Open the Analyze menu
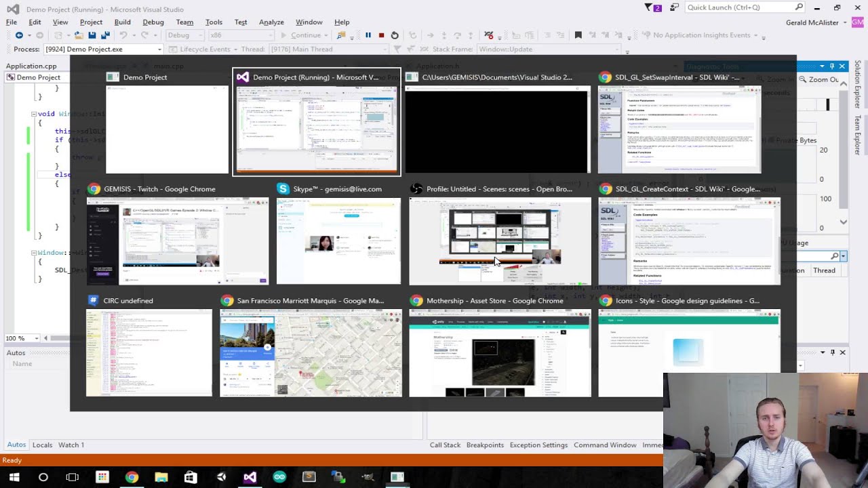This screenshot has height=488, width=868. (271, 22)
